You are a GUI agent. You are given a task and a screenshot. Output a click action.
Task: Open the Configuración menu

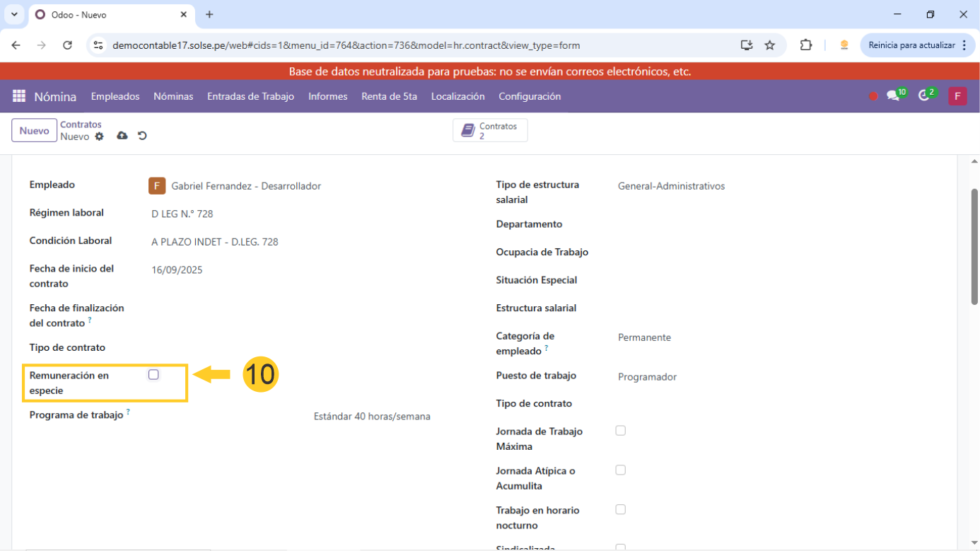pyautogui.click(x=530, y=96)
